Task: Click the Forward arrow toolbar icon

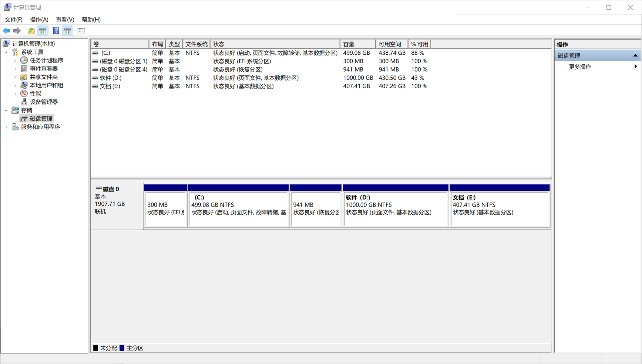Action: pos(17,31)
